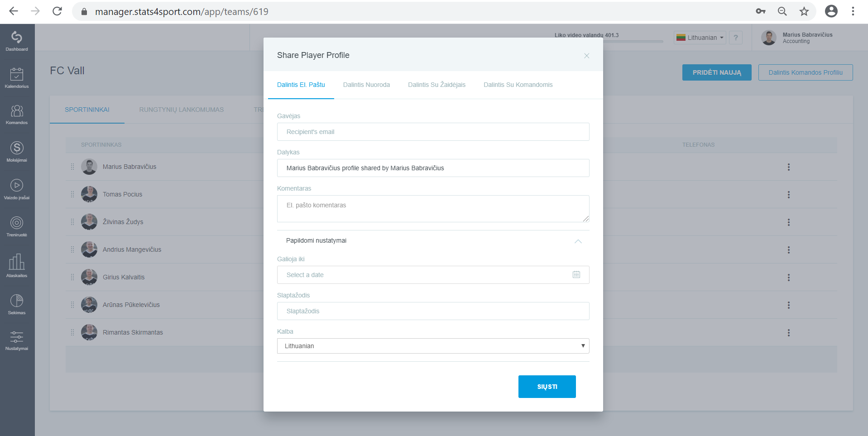Click Andrius Mangevičius player avatar
The height and width of the screenshot is (436, 868).
pos(89,249)
